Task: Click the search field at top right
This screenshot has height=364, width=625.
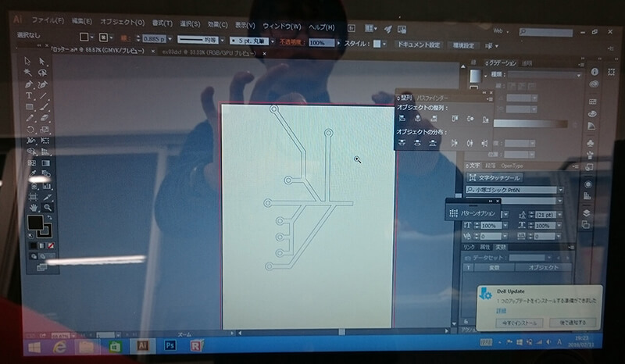Action: [546, 32]
